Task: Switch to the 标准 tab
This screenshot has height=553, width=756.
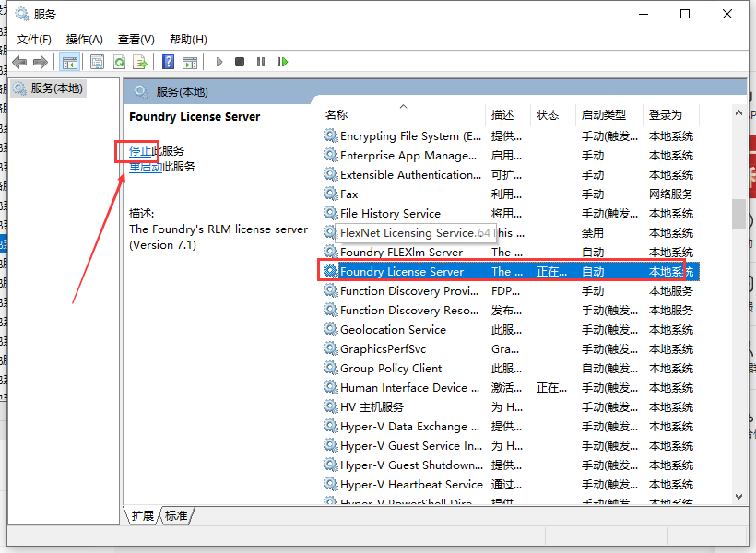Action: (x=176, y=516)
